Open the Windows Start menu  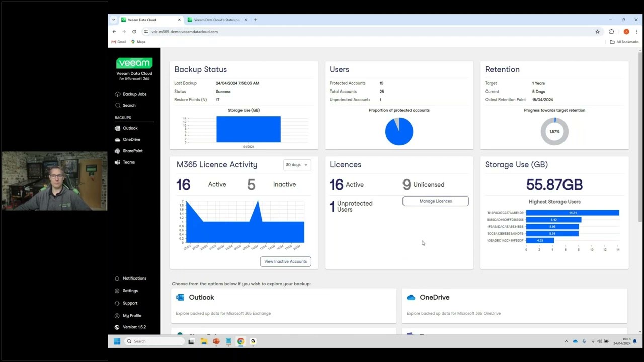[x=117, y=341]
